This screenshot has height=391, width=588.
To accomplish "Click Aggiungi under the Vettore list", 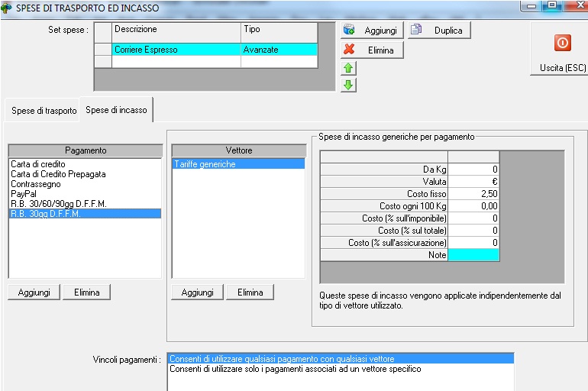I will (x=197, y=292).
